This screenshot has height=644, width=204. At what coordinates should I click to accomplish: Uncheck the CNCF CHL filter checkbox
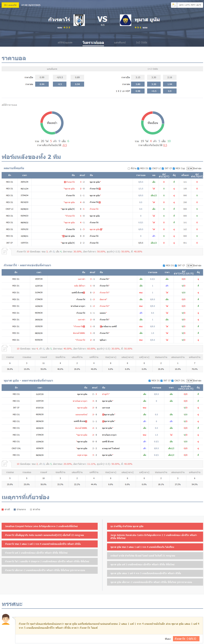pyautogui.click(x=172, y=381)
